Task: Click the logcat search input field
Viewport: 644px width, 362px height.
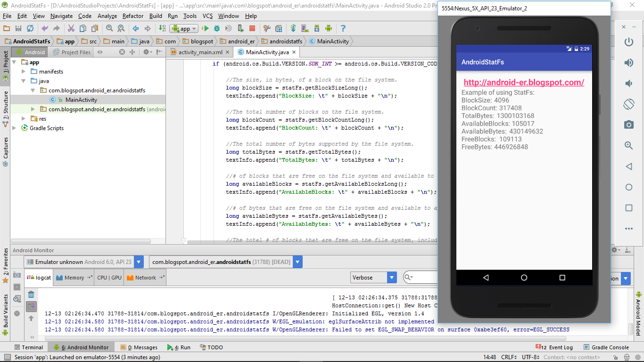Action: tap(421, 278)
